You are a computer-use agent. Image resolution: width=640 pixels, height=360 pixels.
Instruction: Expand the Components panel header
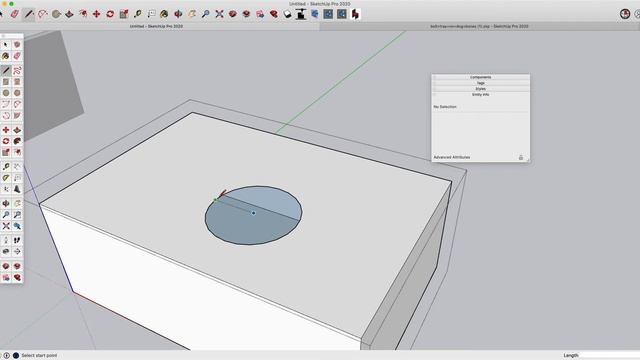click(481, 77)
